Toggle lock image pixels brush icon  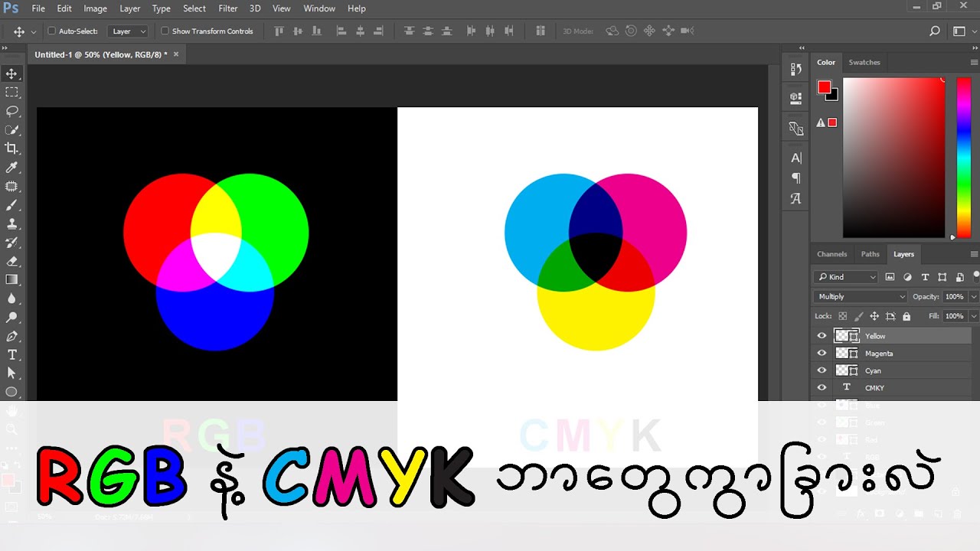859,316
